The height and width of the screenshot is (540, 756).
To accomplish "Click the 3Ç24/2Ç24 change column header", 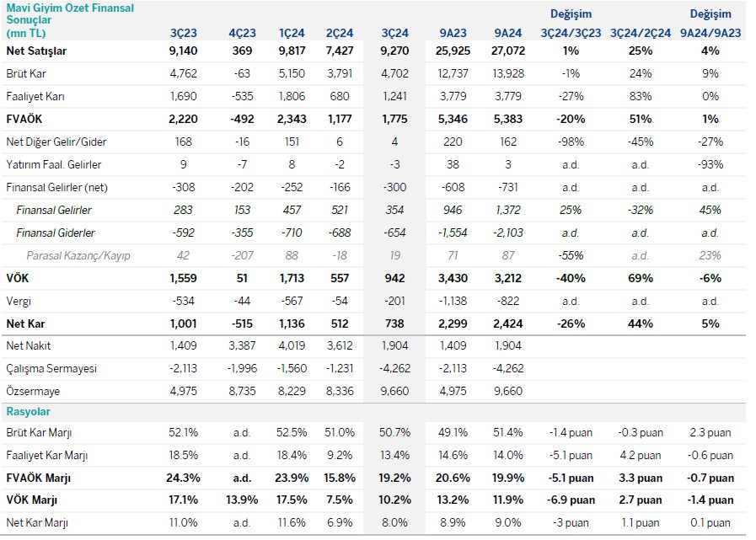I will coord(640,33).
